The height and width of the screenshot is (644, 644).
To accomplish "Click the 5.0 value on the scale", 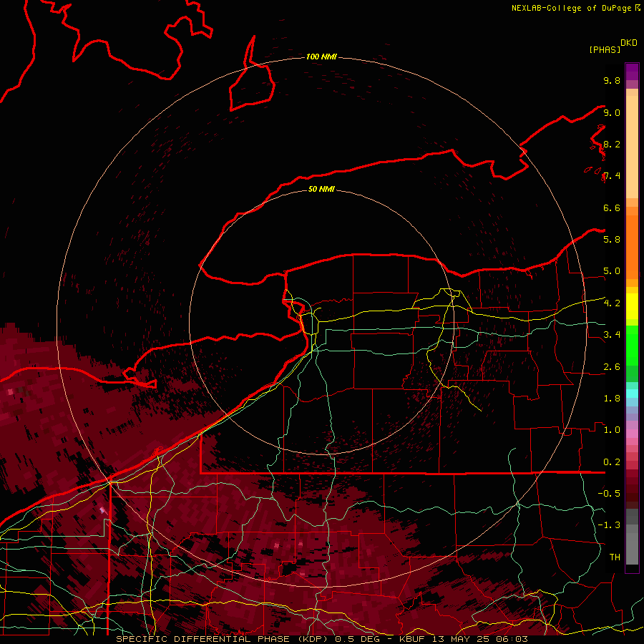I will point(612,271).
